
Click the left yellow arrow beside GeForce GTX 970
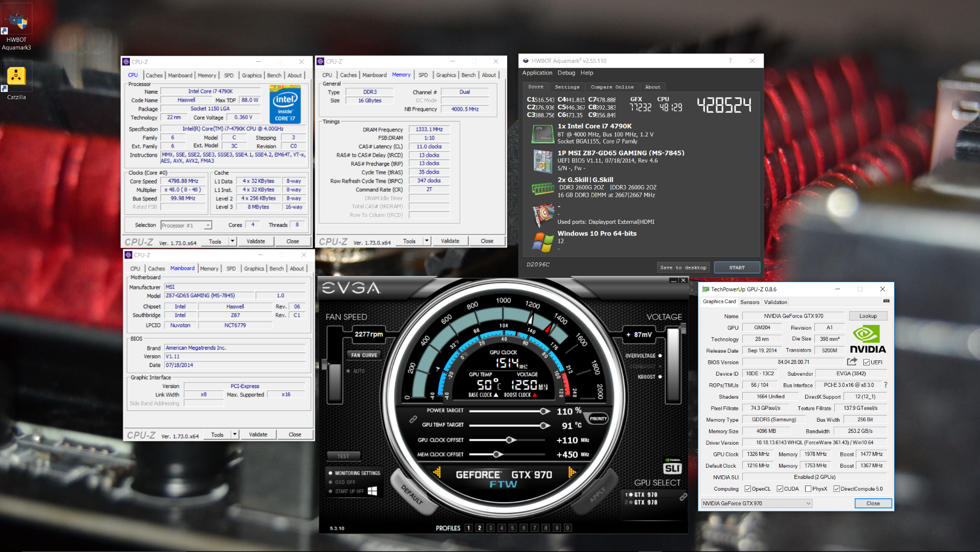(437, 473)
